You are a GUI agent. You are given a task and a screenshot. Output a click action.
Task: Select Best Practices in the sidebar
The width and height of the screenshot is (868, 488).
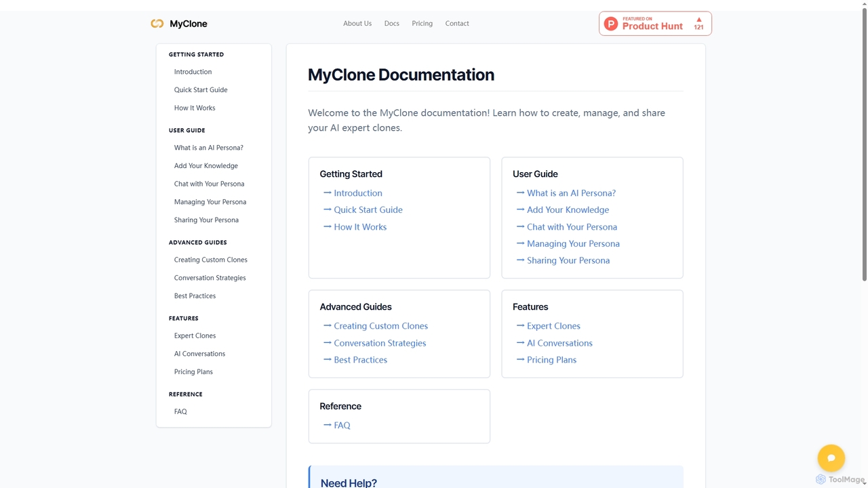[195, 296]
